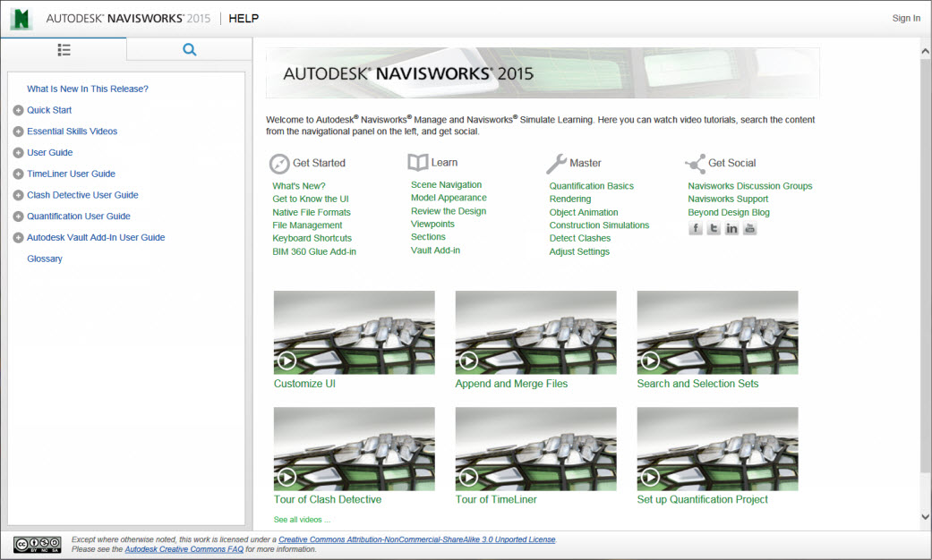Open Keyboard Shortcuts link

[x=312, y=238]
